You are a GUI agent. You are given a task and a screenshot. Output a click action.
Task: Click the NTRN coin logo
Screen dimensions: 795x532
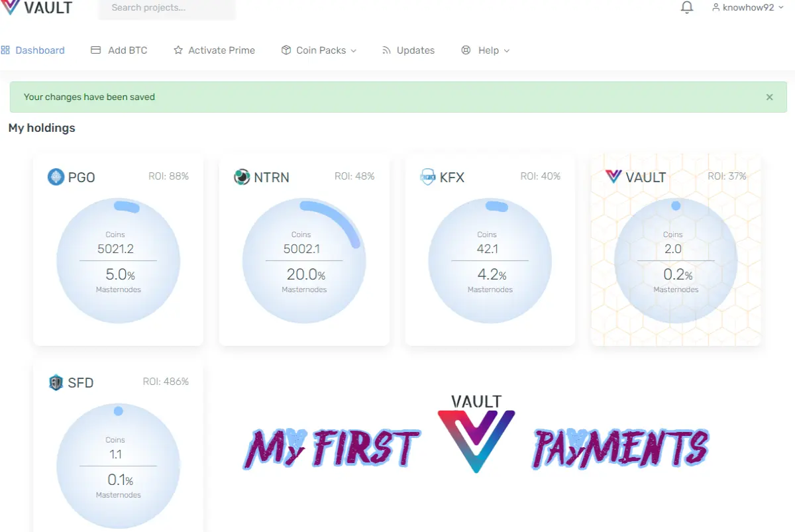tap(242, 177)
